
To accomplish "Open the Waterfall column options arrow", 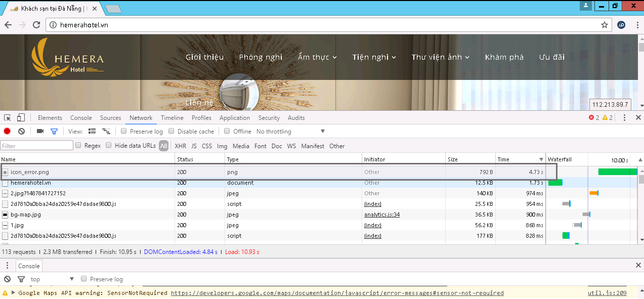I will click(640, 160).
